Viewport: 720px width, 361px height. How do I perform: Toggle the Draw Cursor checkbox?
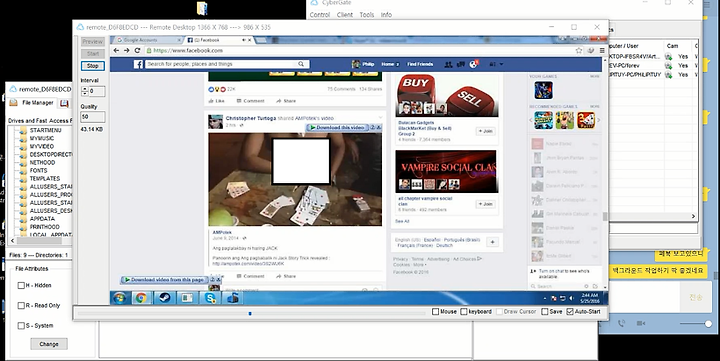(499, 311)
